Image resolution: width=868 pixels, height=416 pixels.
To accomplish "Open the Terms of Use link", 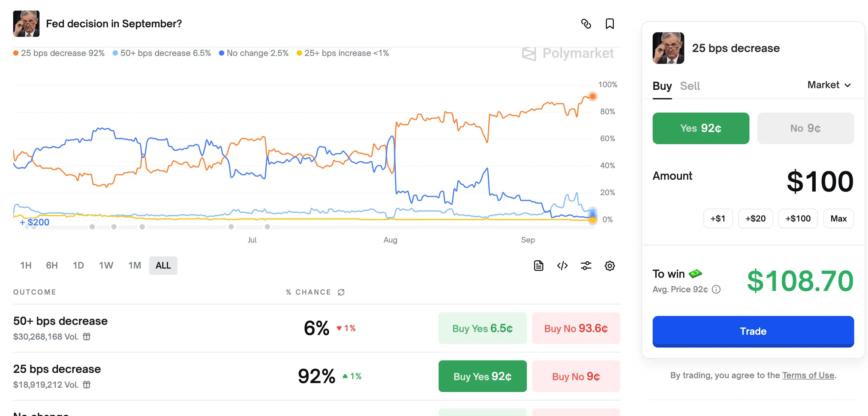I will (808, 375).
